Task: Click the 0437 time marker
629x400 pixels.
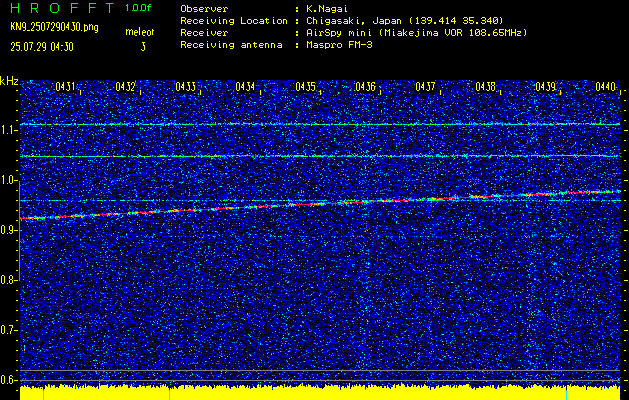Action: pos(425,86)
